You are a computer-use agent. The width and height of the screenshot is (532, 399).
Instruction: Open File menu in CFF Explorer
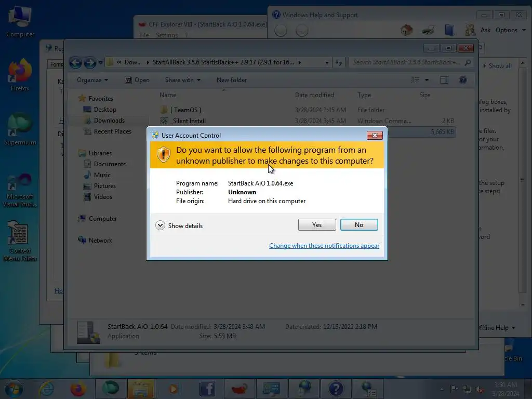[x=144, y=35]
